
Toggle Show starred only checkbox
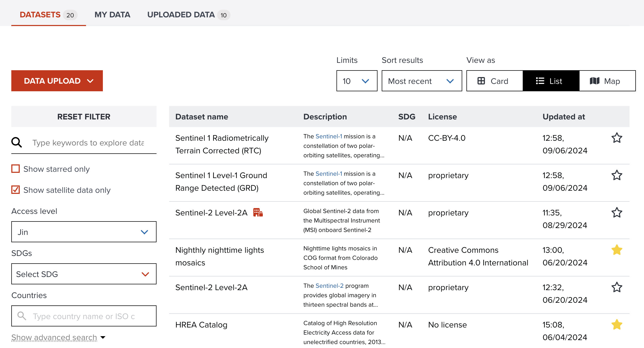tap(16, 168)
